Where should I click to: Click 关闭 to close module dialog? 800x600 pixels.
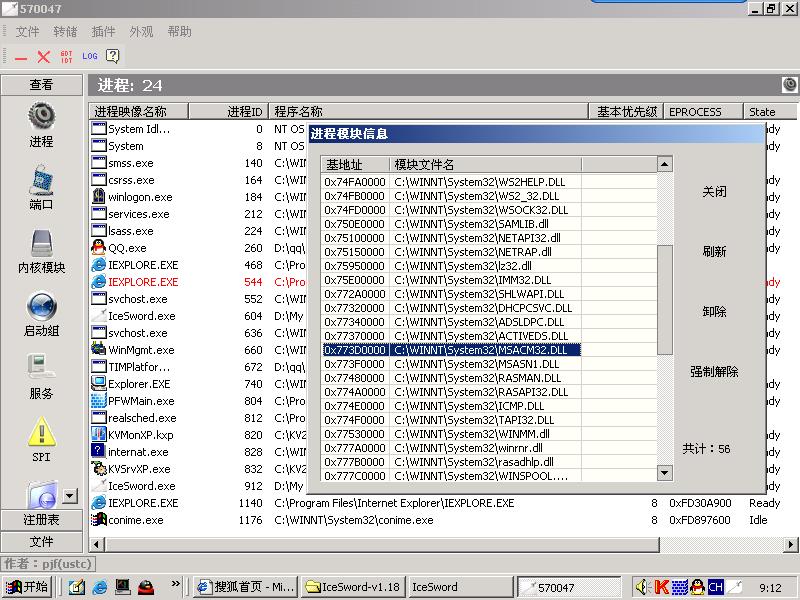point(714,192)
